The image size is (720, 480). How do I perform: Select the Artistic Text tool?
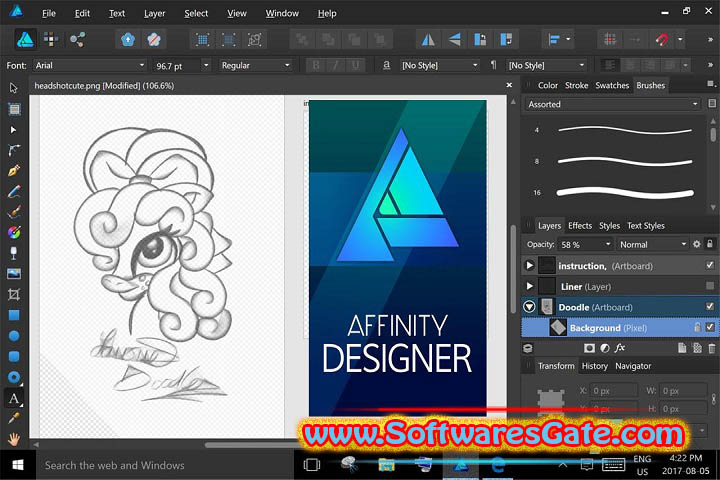[x=14, y=398]
